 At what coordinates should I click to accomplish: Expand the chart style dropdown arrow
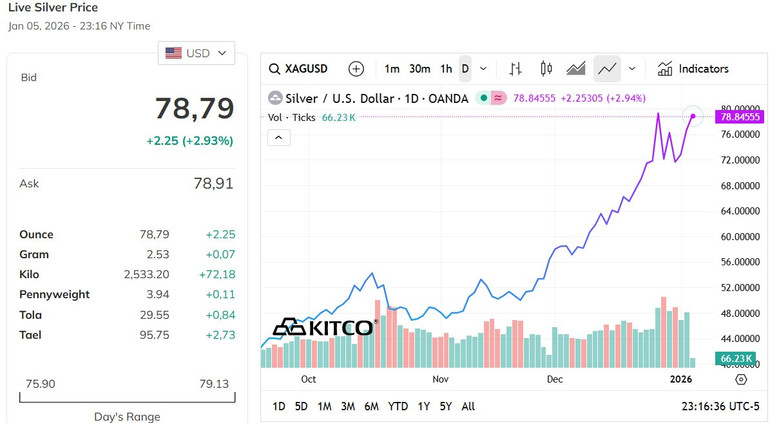[x=631, y=69]
